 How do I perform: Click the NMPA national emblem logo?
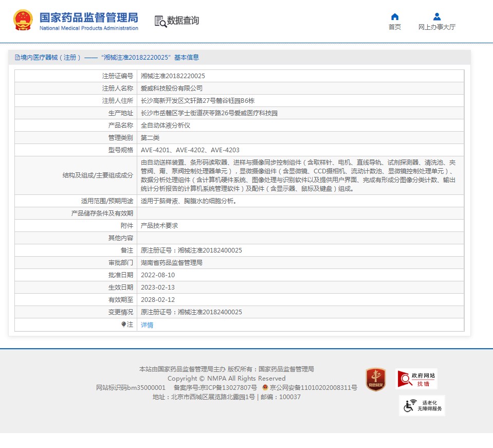tap(23, 20)
